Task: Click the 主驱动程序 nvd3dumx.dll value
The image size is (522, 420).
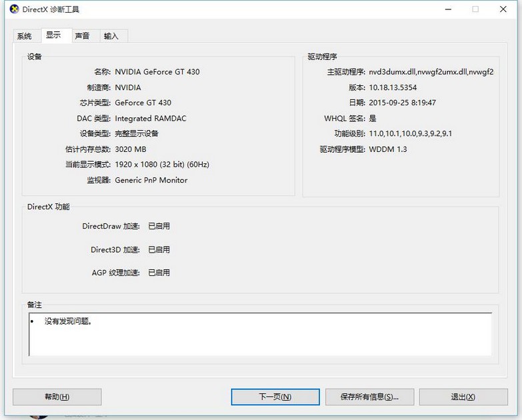Action: pos(431,72)
